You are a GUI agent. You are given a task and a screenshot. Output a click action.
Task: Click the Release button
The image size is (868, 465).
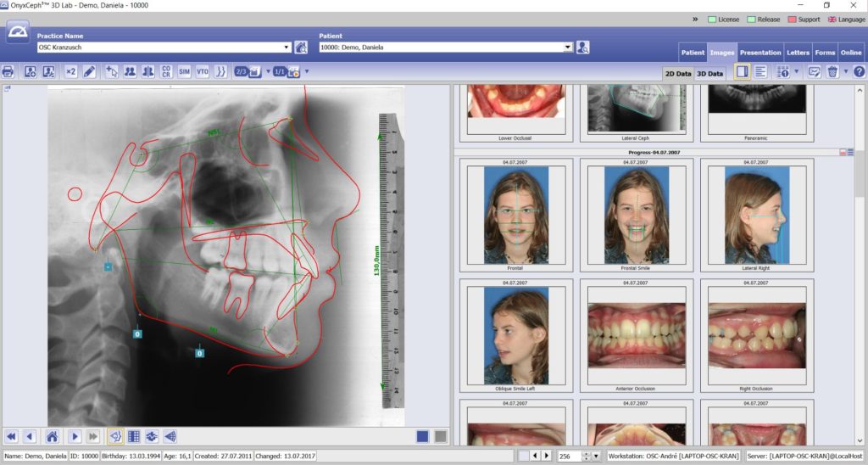tap(764, 20)
